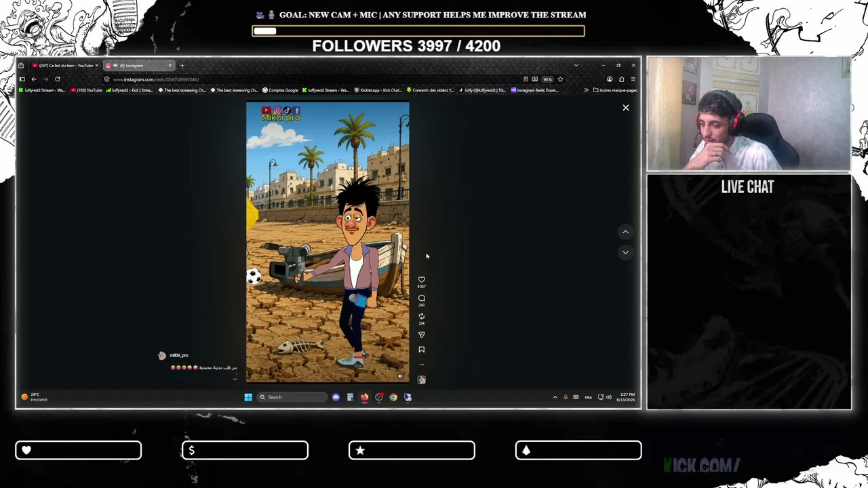Open the browser application menu

[x=633, y=79]
